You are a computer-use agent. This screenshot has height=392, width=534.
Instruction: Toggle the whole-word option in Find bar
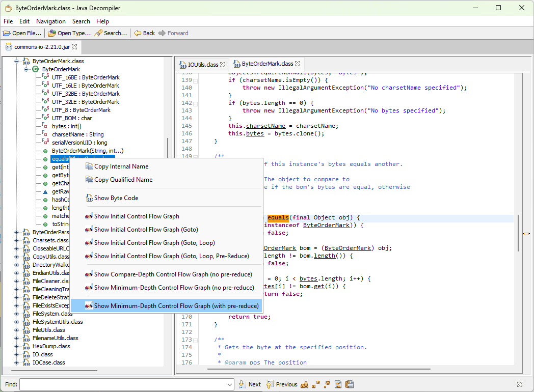point(316,384)
